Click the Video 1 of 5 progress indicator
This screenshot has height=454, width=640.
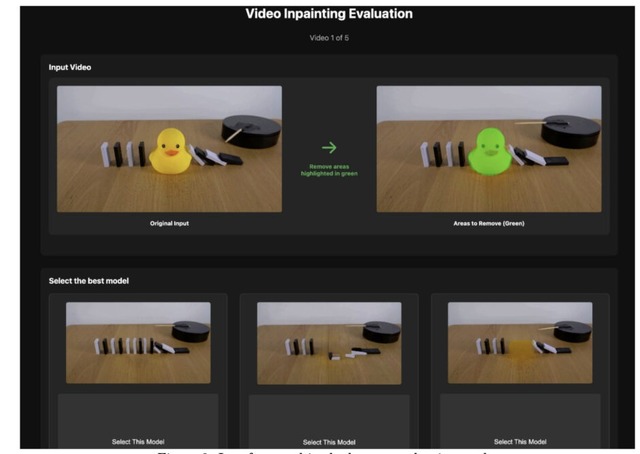(x=329, y=38)
